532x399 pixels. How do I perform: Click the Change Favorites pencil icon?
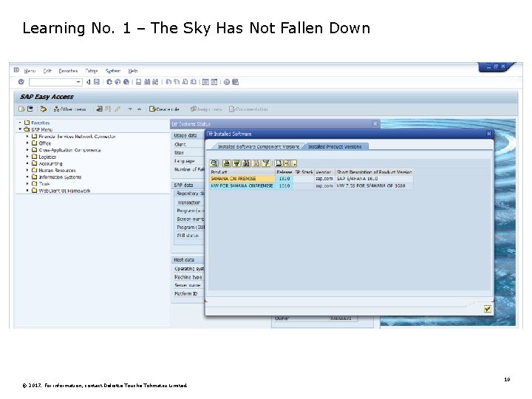point(117,109)
